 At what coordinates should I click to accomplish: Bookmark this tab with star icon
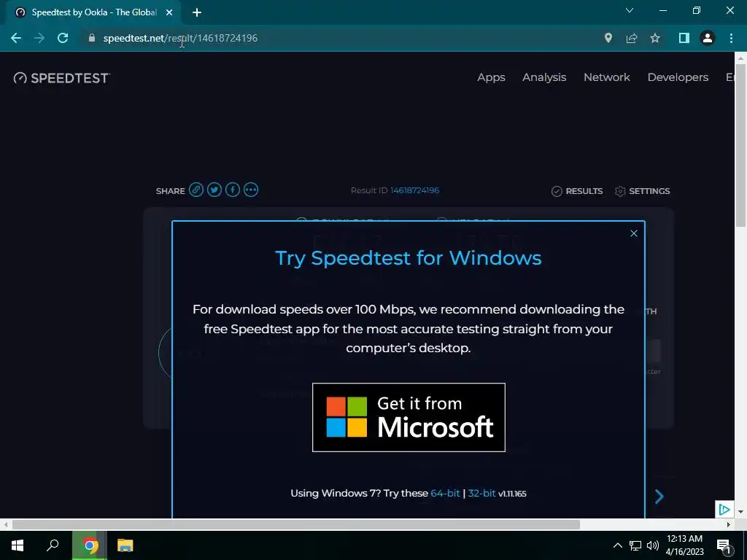655,38
